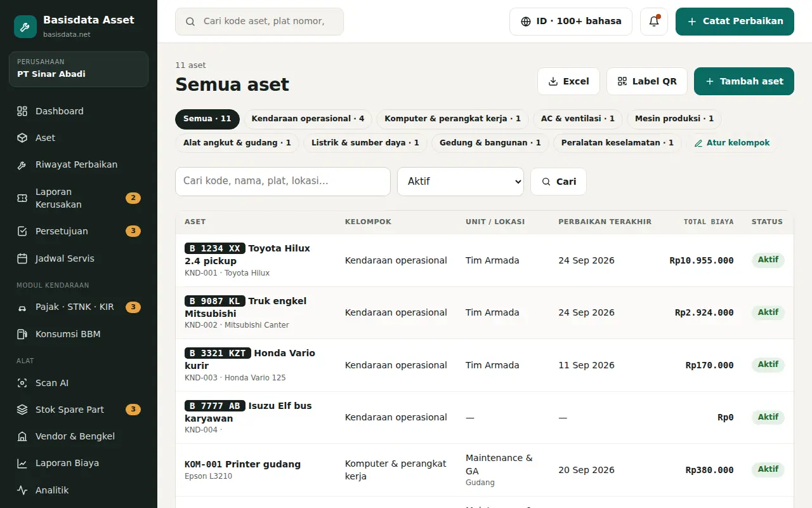Filter by Peralatan keselamatan chip

tap(617, 143)
